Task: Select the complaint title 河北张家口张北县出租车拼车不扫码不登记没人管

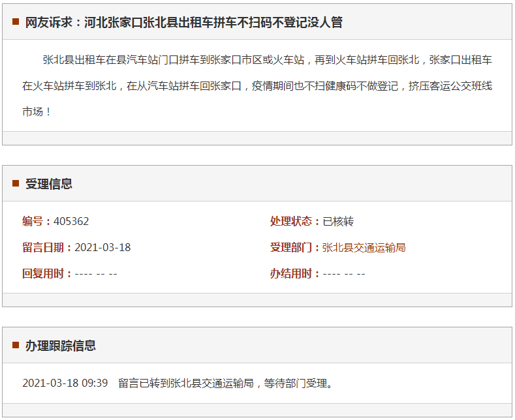Action: point(213,22)
